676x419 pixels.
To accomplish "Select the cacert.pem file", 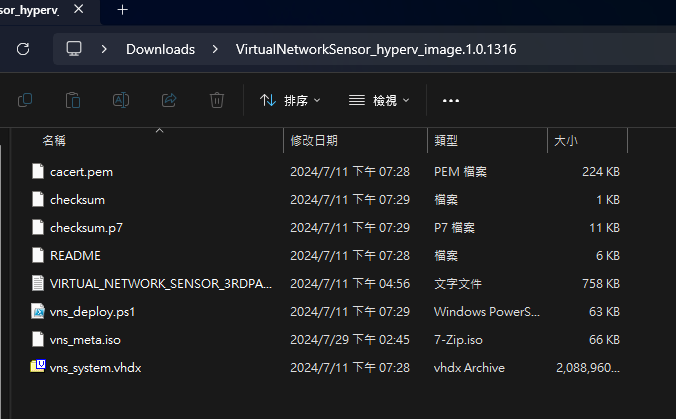I will pos(81,171).
